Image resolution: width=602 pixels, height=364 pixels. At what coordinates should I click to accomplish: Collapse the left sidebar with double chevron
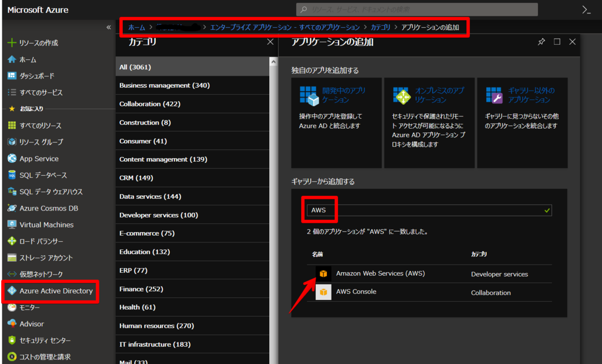click(109, 27)
